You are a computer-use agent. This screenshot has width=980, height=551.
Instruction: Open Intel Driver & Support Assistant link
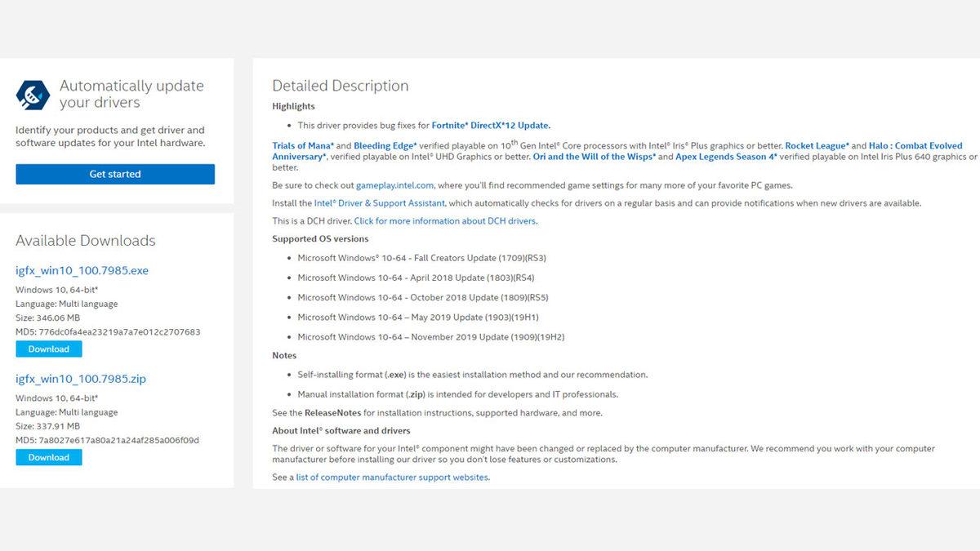tap(380, 203)
